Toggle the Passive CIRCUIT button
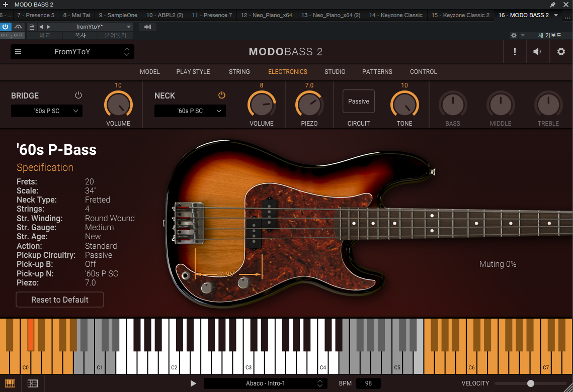Image resolution: width=573 pixels, height=392 pixels. tap(359, 102)
